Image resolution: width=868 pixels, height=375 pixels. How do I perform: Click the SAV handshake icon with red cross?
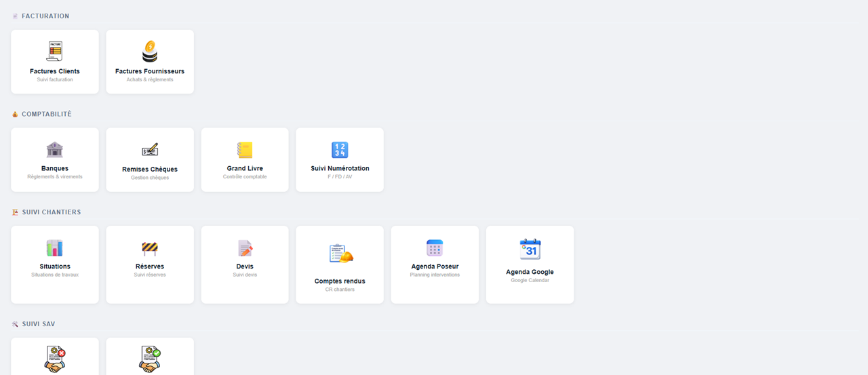click(x=55, y=360)
